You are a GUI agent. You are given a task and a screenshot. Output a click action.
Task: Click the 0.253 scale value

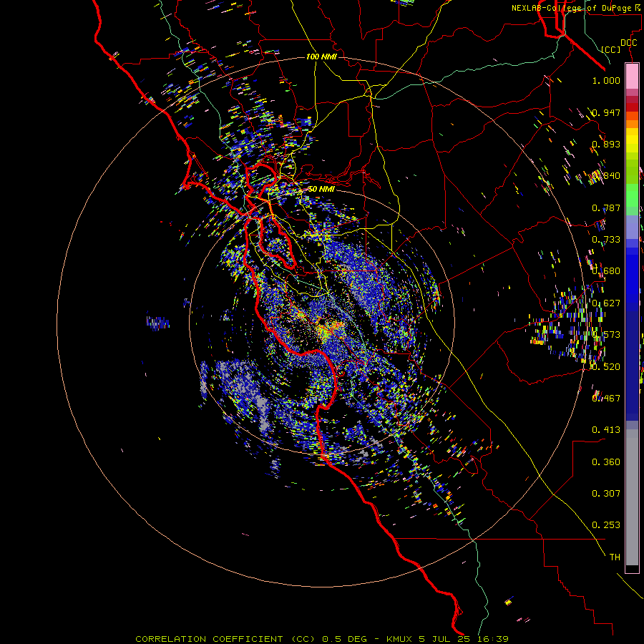(606, 525)
